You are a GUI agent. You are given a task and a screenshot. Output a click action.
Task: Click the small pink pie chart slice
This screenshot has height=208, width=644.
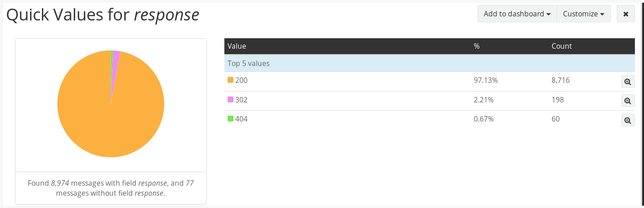pos(116,55)
